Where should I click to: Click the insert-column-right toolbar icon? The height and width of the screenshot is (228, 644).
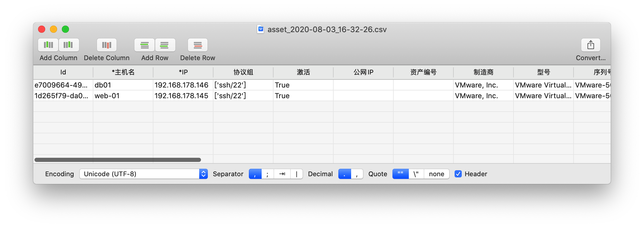(69, 45)
